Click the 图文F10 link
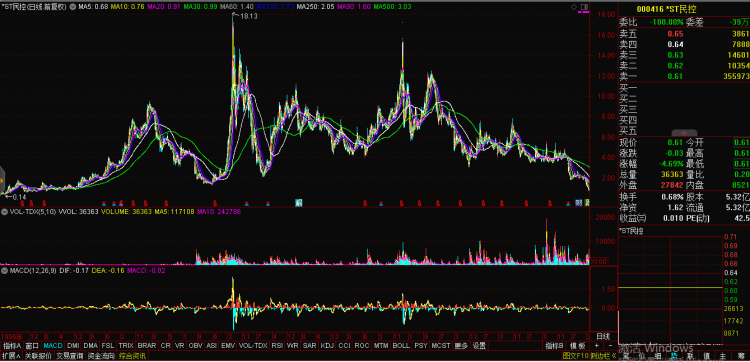750x362 pixels. pos(576,356)
